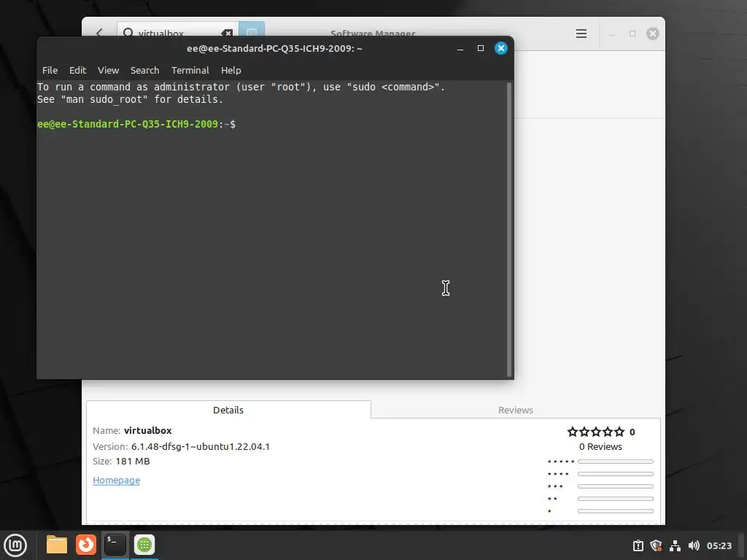The height and width of the screenshot is (560, 747).
Task: Click the Terminal window title text
Action: click(x=274, y=48)
